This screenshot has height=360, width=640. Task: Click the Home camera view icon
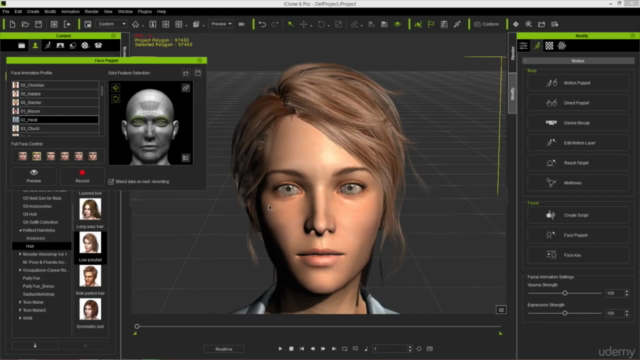tap(136, 24)
